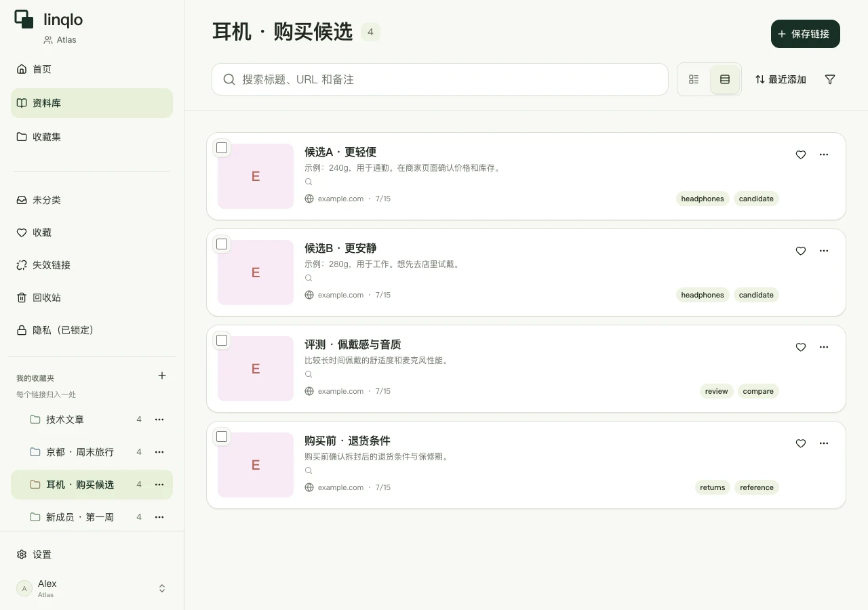
Task: Click the magnifier icon under 候选B description
Action: point(309,278)
